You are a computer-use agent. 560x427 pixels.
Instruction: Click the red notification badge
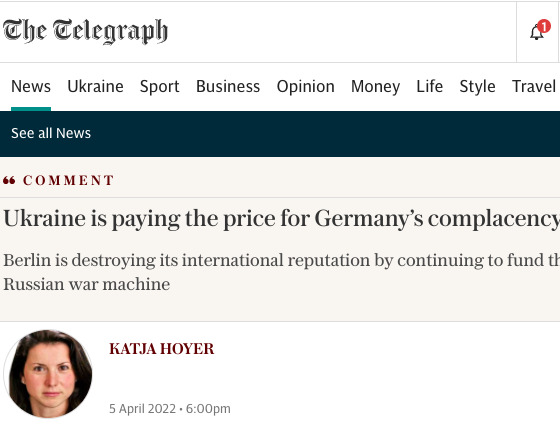click(x=544, y=26)
